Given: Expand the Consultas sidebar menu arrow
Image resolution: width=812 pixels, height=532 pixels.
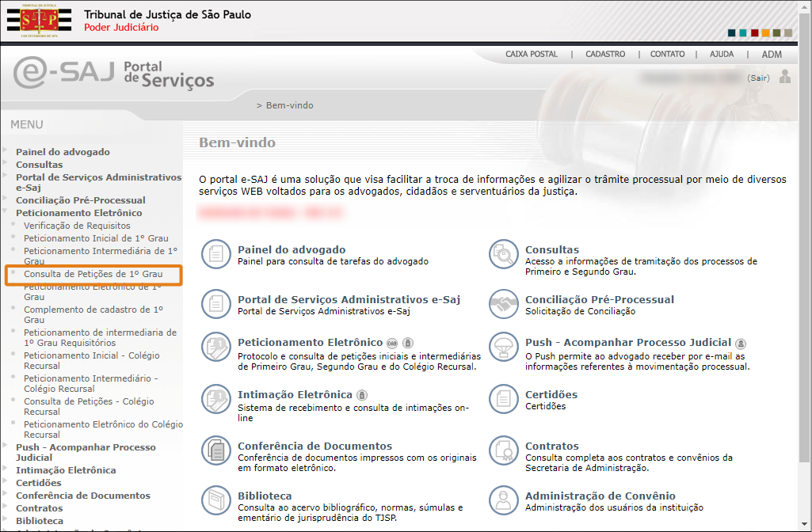Looking at the screenshot, I should (5, 163).
